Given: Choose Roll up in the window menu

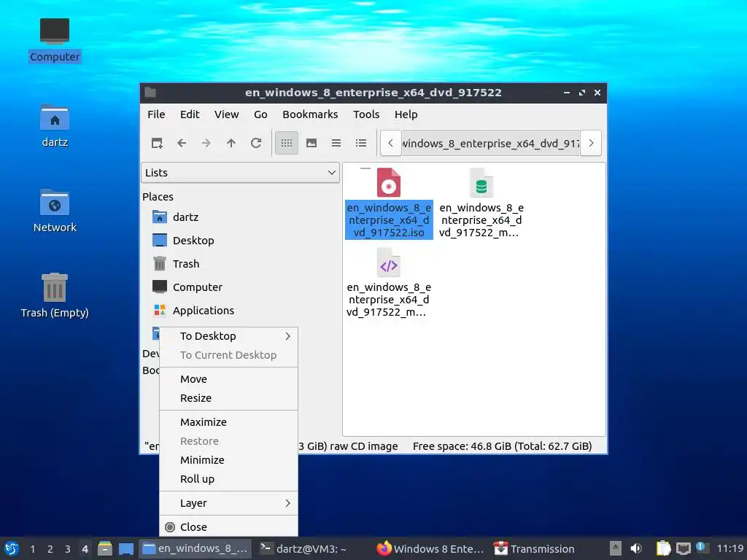Looking at the screenshot, I should click(x=228, y=479).
